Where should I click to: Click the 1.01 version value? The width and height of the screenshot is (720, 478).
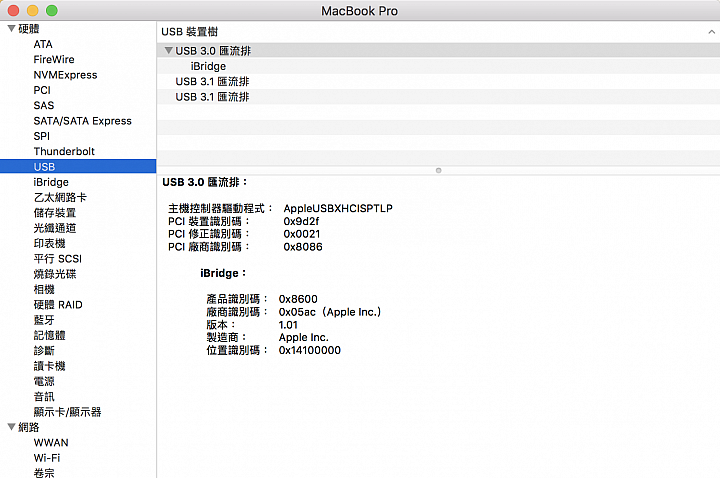tap(288, 325)
